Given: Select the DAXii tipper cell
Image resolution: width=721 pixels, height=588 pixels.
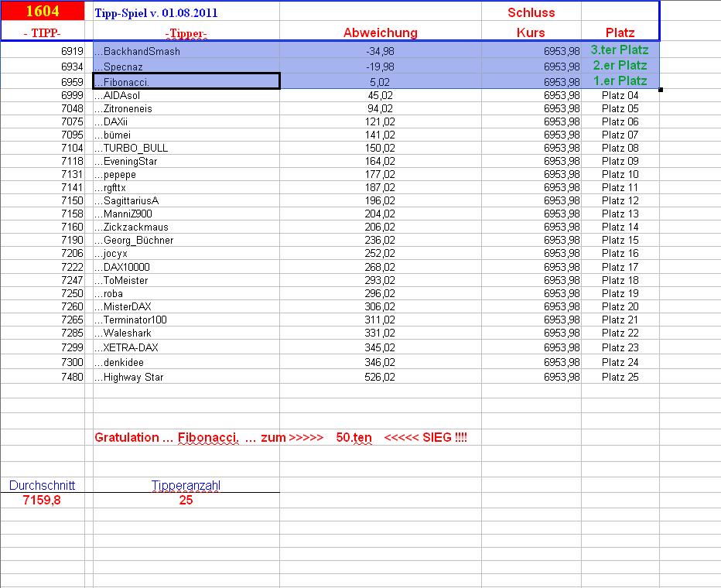Looking at the screenshot, I should click(x=186, y=121).
